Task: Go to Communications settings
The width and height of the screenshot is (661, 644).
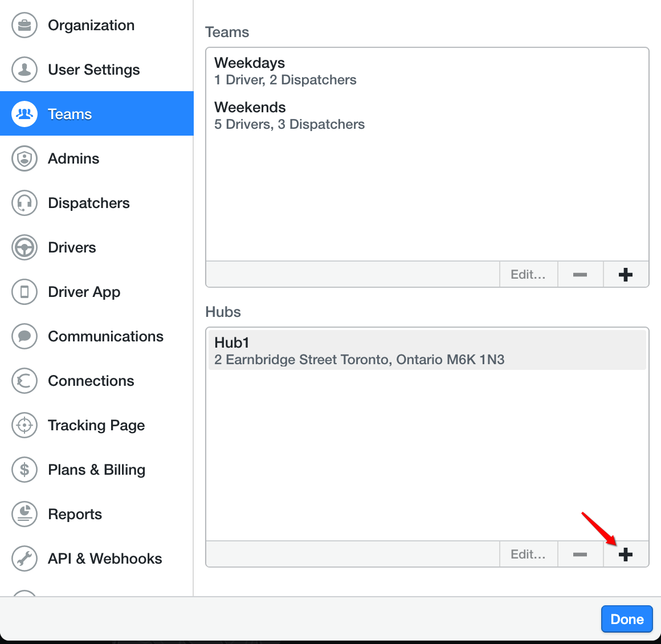Action: [x=96, y=337]
